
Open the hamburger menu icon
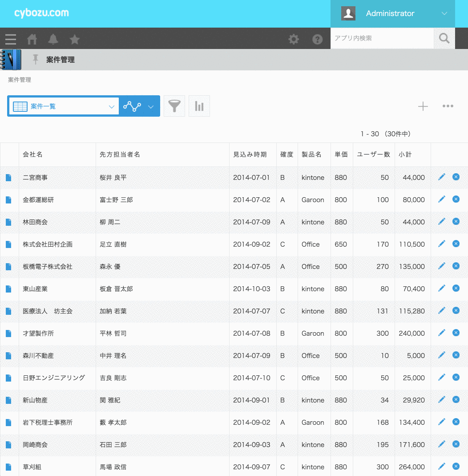coord(11,39)
